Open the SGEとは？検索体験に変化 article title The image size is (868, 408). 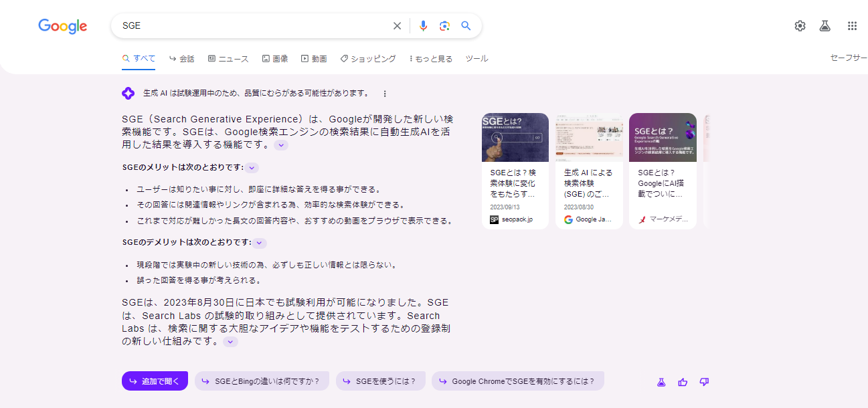(513, 183)
